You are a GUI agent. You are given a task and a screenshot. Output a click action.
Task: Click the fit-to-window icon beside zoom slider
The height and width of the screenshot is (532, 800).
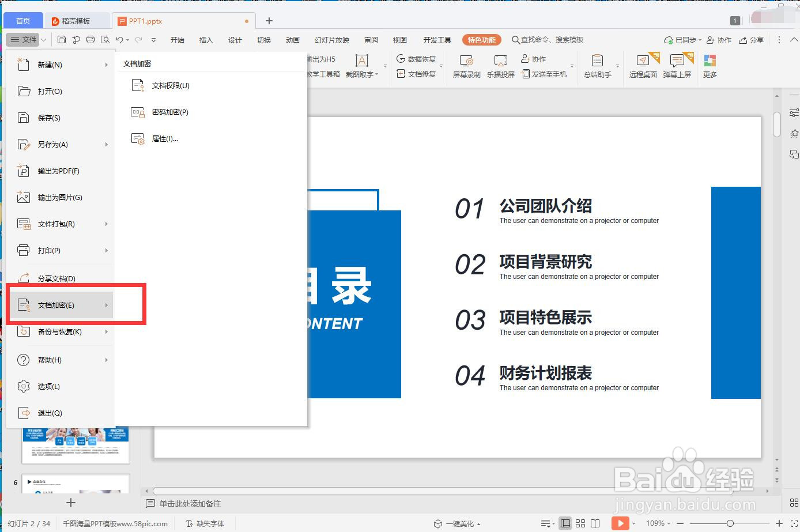[795, 523]
